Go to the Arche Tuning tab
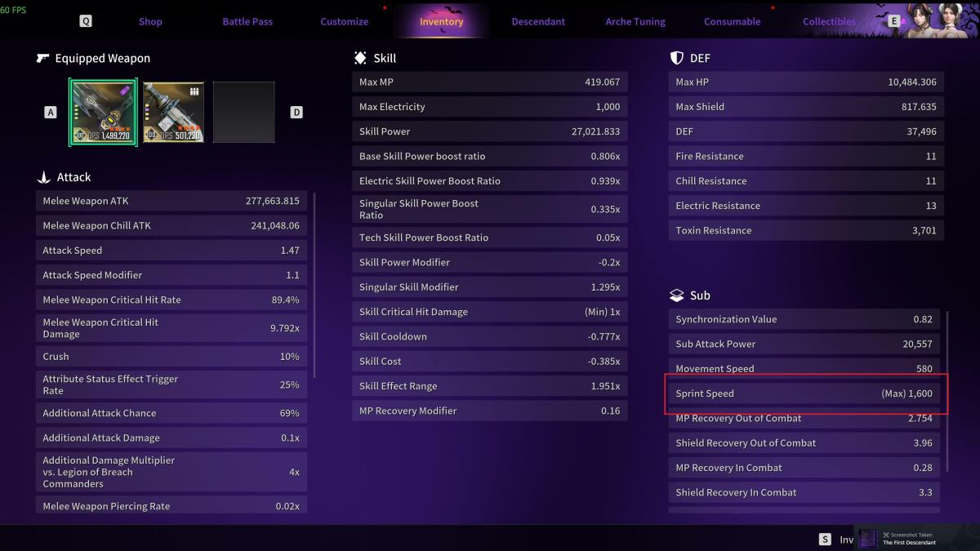The image size is (980, 551). pos(635,21)
